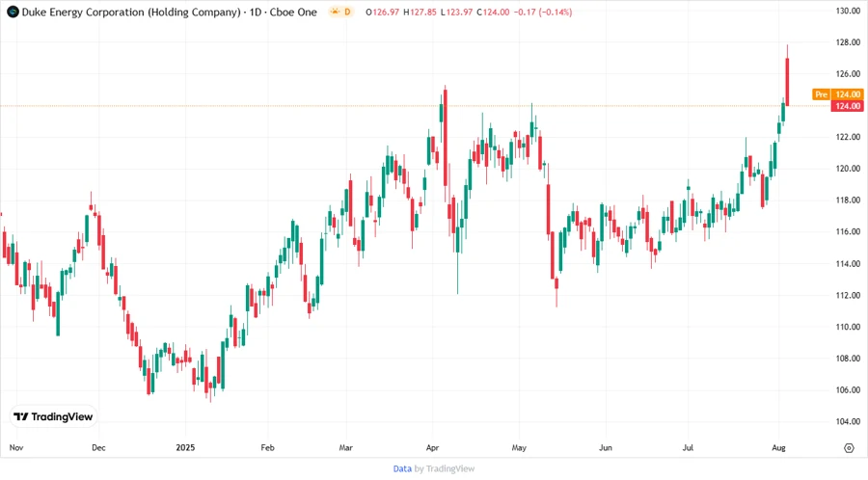Screen dimensions: 868x480
Task: Click the high value H127.85
Action: click(420, 12)
